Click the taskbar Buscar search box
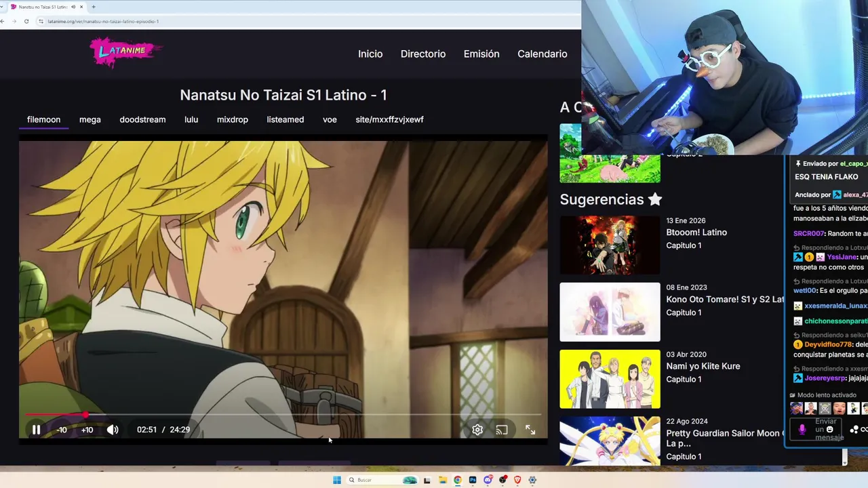This screenshot has height=488, width=868. (x=383, y=480)
